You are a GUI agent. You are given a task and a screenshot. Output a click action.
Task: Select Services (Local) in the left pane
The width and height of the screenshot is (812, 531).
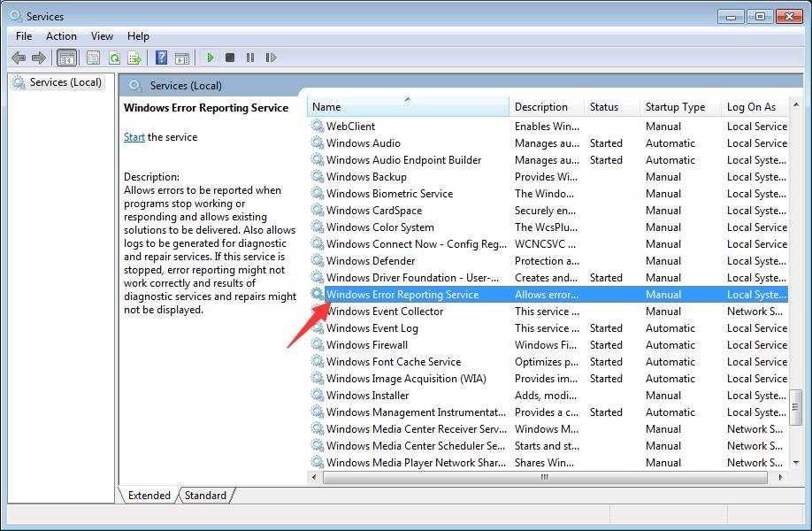(x=57, y=81)
